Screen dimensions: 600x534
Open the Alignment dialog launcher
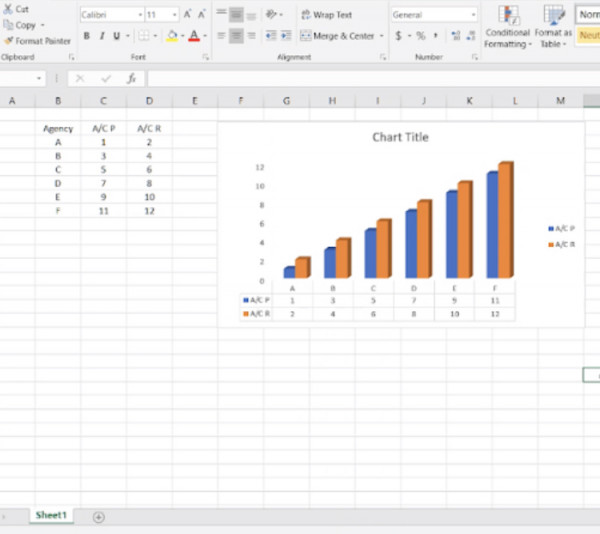point(383,57)
